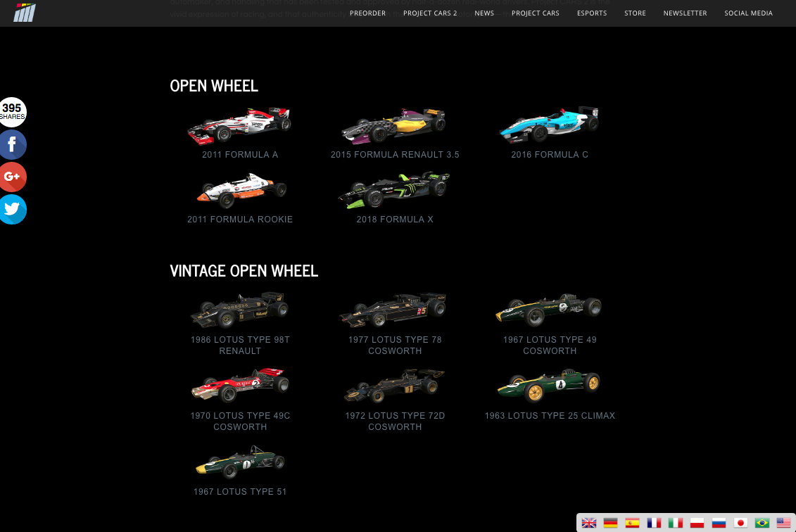796x532 pixels.
Task: Click the red Lotus Type 49C car image
Action: [240, 386]
